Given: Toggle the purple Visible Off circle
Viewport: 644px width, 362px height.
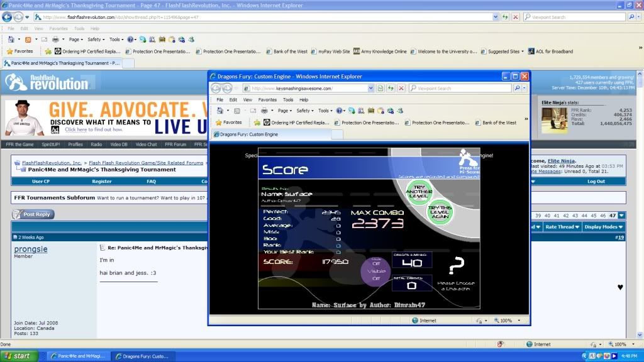Looking at the screenshot, I should [375, 271].
